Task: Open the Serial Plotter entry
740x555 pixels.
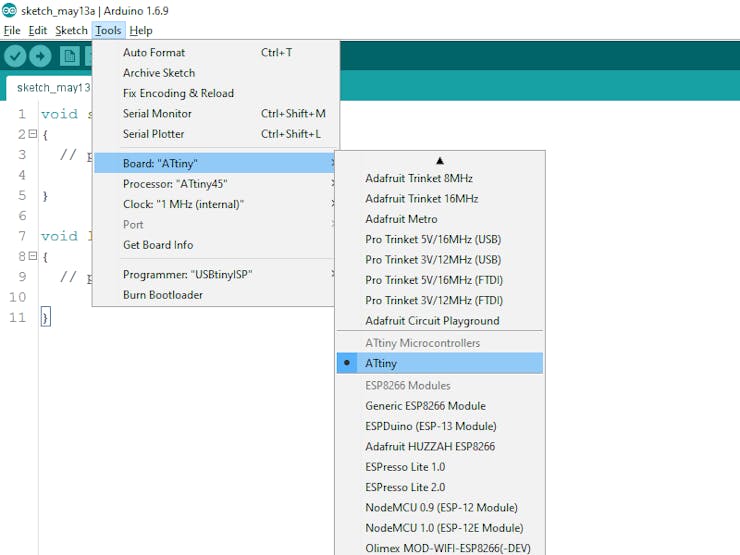Action: point(215,134)
